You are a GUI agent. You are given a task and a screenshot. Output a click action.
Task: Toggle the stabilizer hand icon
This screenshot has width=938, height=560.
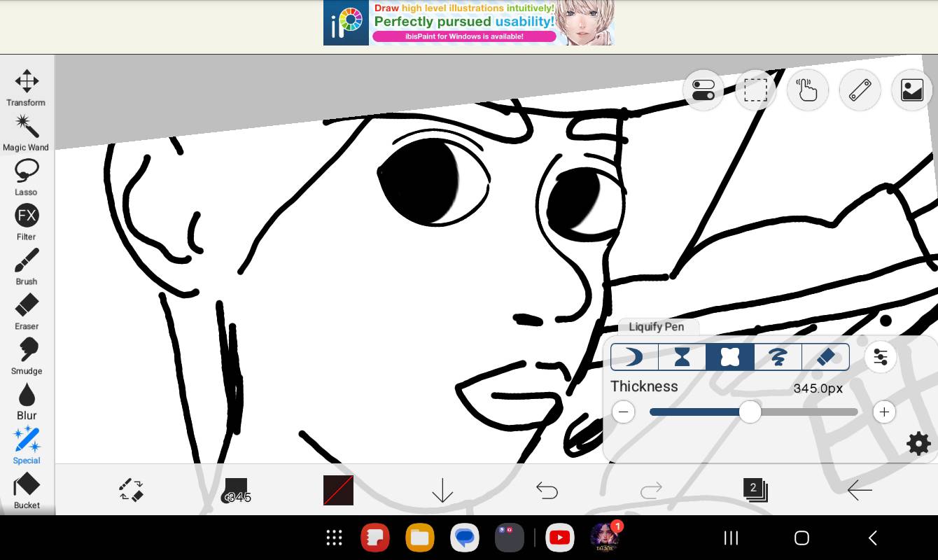coord(807,90)
